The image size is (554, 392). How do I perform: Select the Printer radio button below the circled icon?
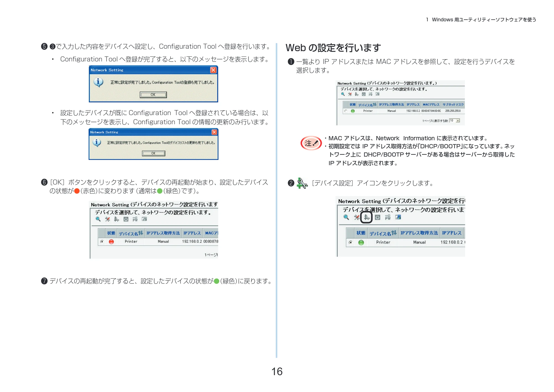(351, 242)
